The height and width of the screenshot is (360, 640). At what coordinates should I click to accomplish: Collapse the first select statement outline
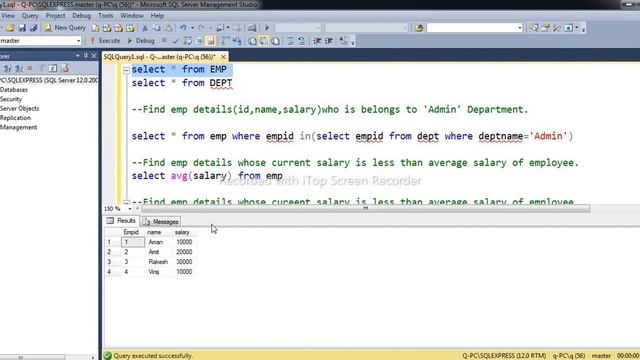point(126,70)
